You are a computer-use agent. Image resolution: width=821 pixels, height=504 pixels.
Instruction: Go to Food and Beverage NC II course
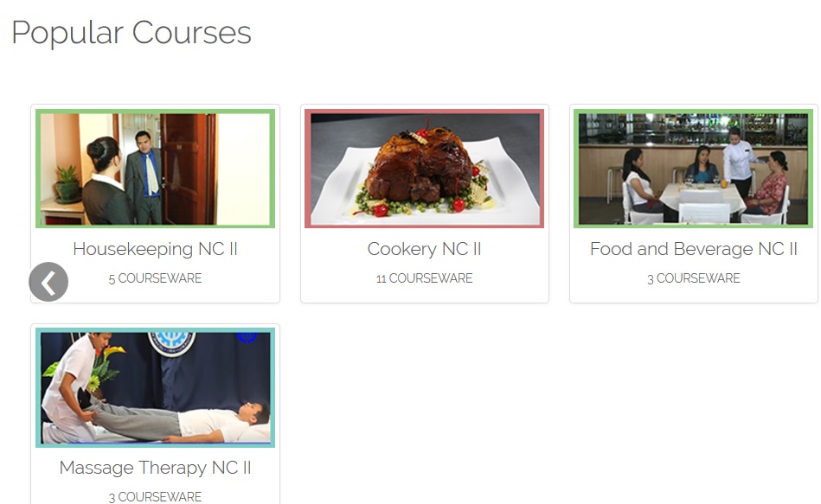coord(693,249)
